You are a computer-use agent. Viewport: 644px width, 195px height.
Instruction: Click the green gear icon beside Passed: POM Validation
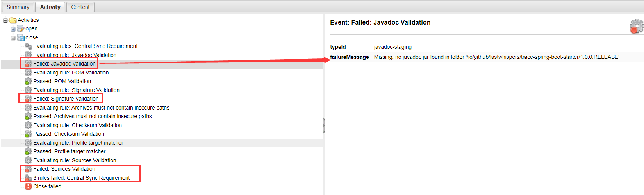point(28,81)
